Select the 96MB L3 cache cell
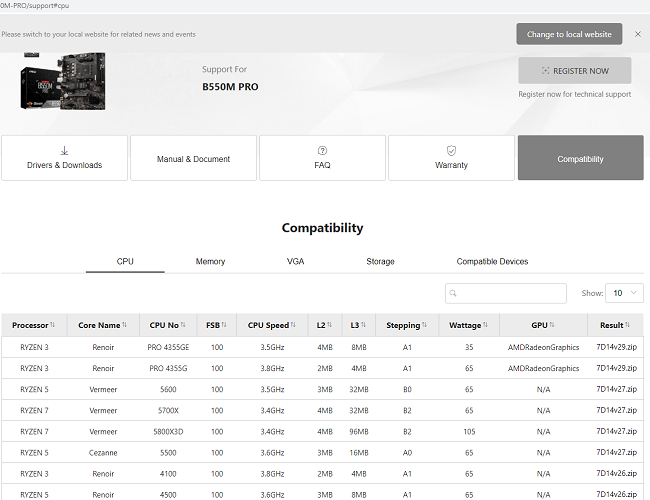 tap(359, 432)
